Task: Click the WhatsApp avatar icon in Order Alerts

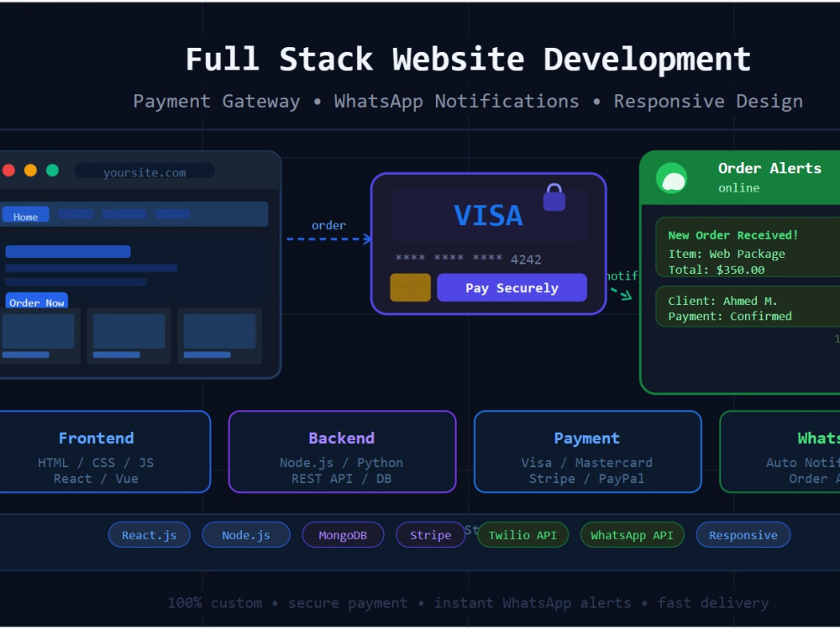Action: (672, 178)
